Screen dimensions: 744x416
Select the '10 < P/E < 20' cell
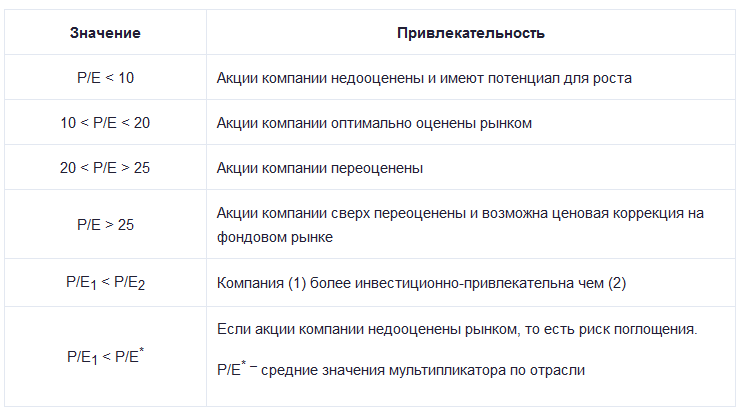coord(105,123)
